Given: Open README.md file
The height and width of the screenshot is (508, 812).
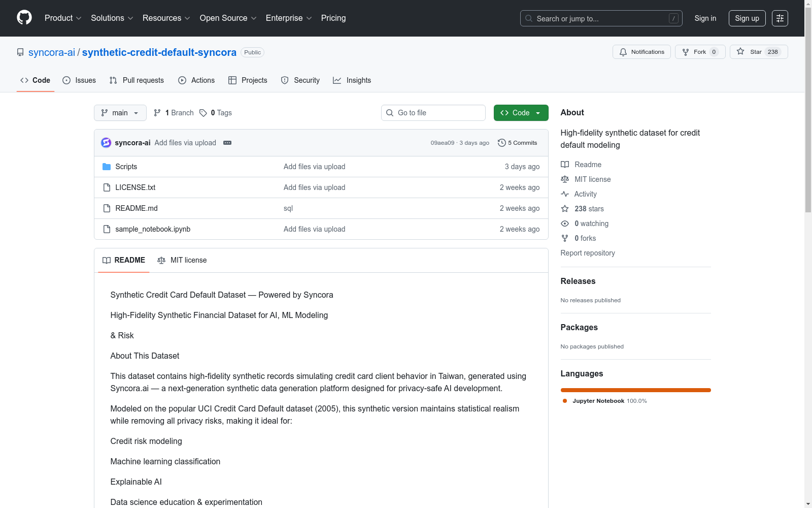Looking at the screenshot, I should click(x=137, y=208).
